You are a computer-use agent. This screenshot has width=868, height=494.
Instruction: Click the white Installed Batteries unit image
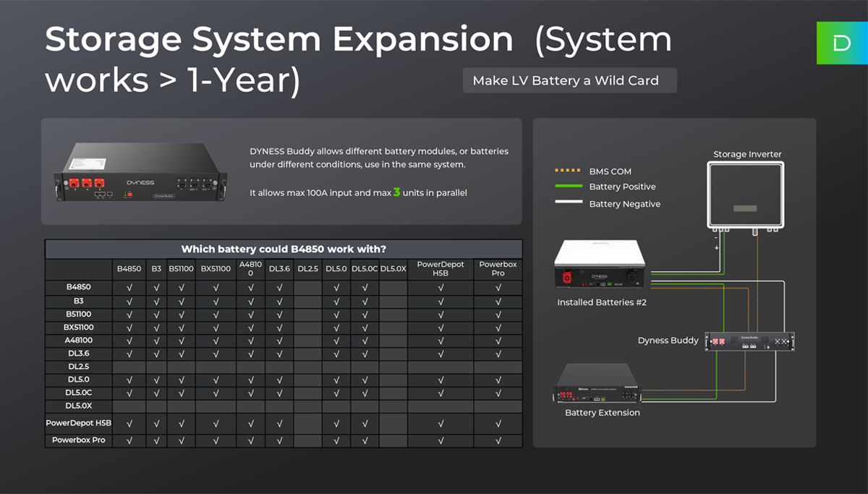pos(600,265)
